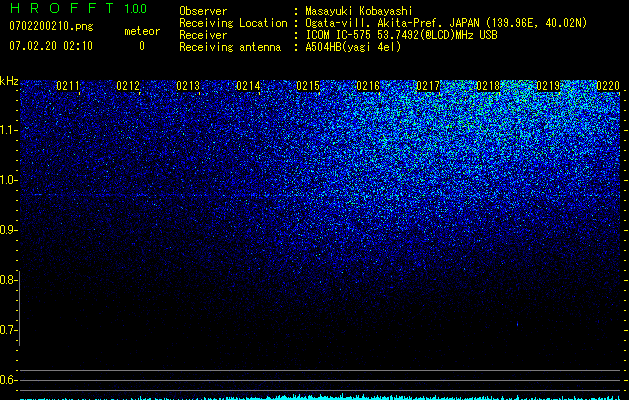Click the 0218 time marker
Screen dimensions: 629x400
coord(488,86)
